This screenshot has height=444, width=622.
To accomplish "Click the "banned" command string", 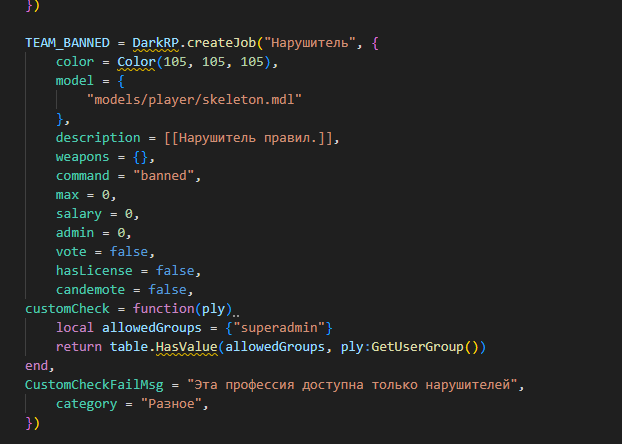I will coord(164,176).
